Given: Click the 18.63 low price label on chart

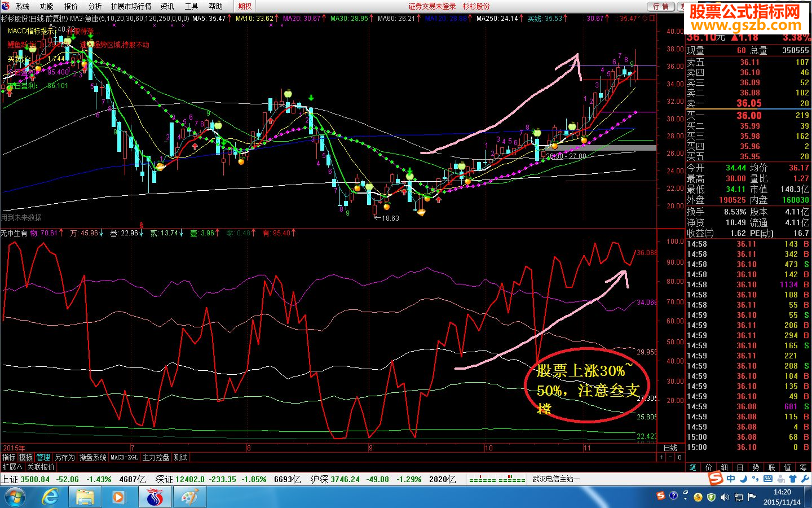Looking at the screenshot, I should point(390,218).
